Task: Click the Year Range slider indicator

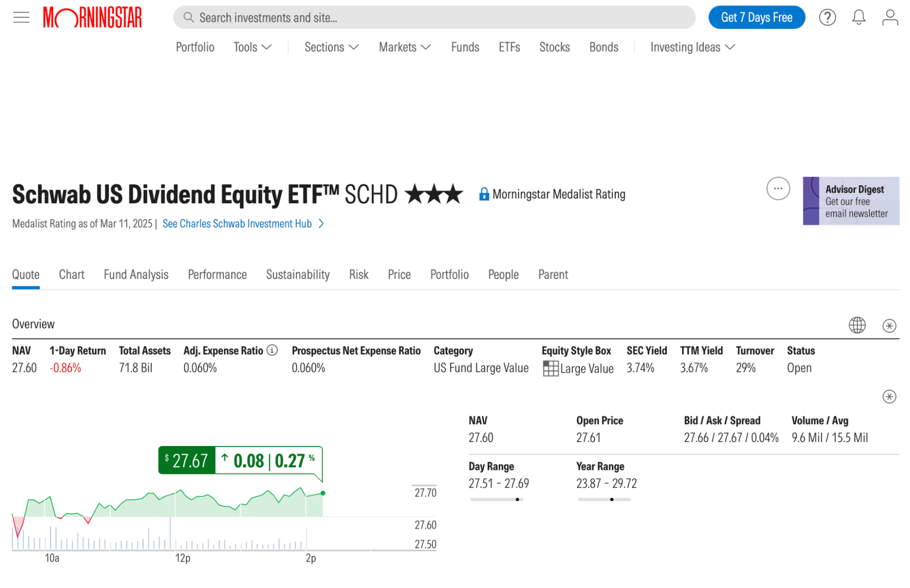Action: click(x=611, y=499)
